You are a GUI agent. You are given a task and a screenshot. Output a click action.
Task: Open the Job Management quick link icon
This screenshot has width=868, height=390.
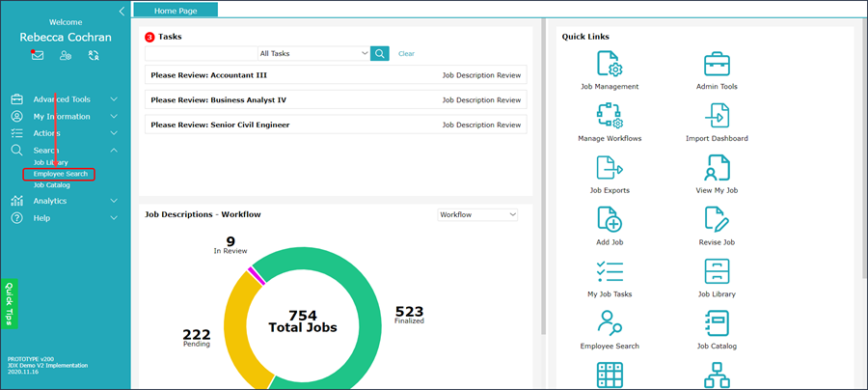click(x=610, y=65)
